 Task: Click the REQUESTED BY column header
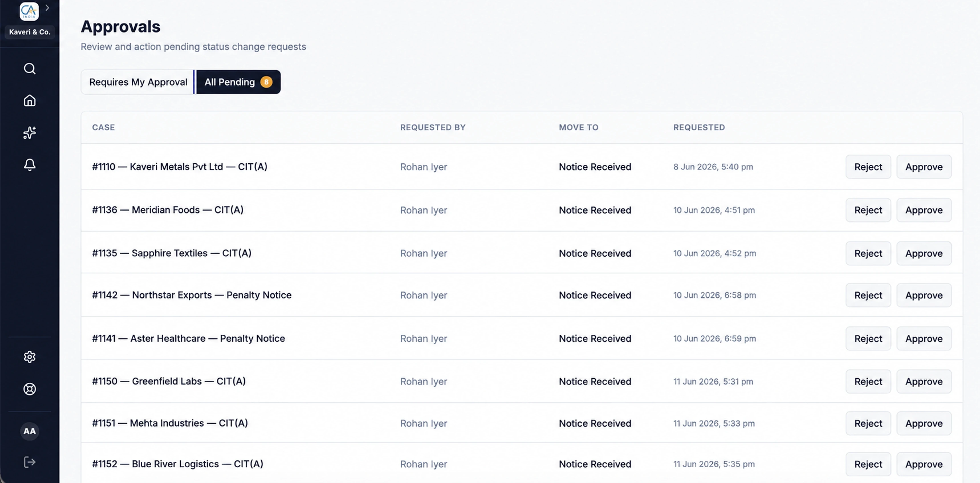click(x=432, y=127)
